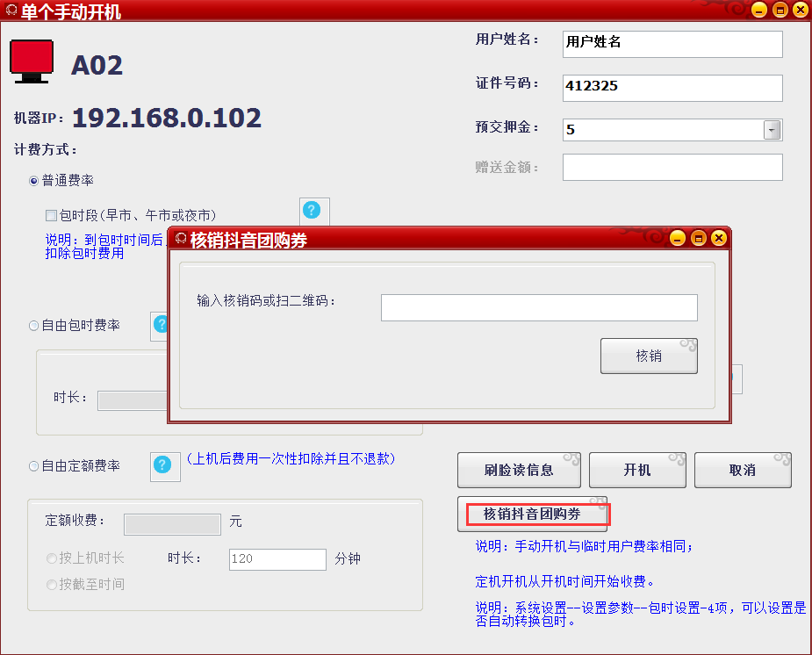Choose the 自由包时费率 billing option
This screenshot has width=812, height=655.
34,326
